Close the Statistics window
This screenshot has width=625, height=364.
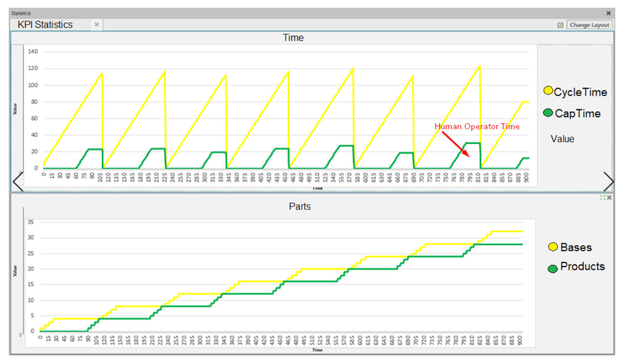608,13
